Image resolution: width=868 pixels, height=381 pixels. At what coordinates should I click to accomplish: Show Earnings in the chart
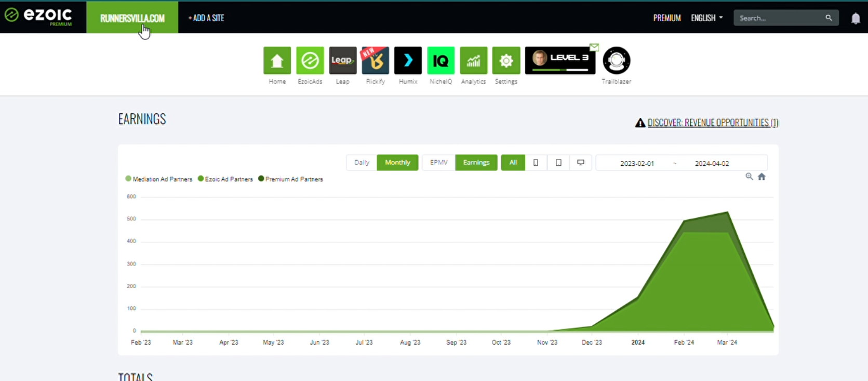(476, 163)
